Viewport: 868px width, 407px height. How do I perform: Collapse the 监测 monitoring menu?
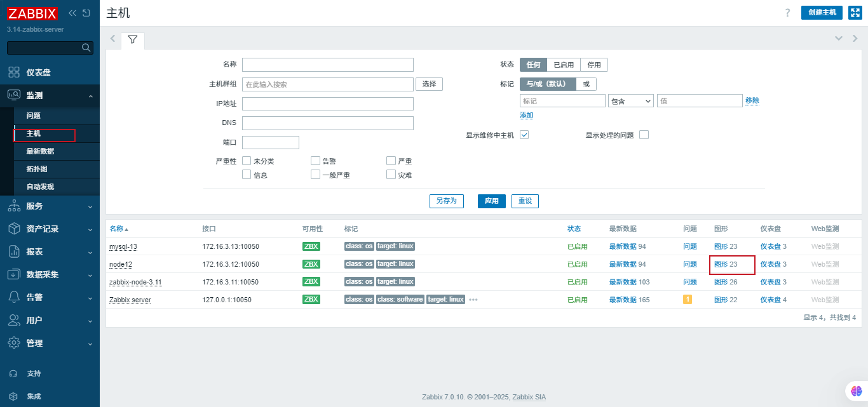(x=90, y=96)
